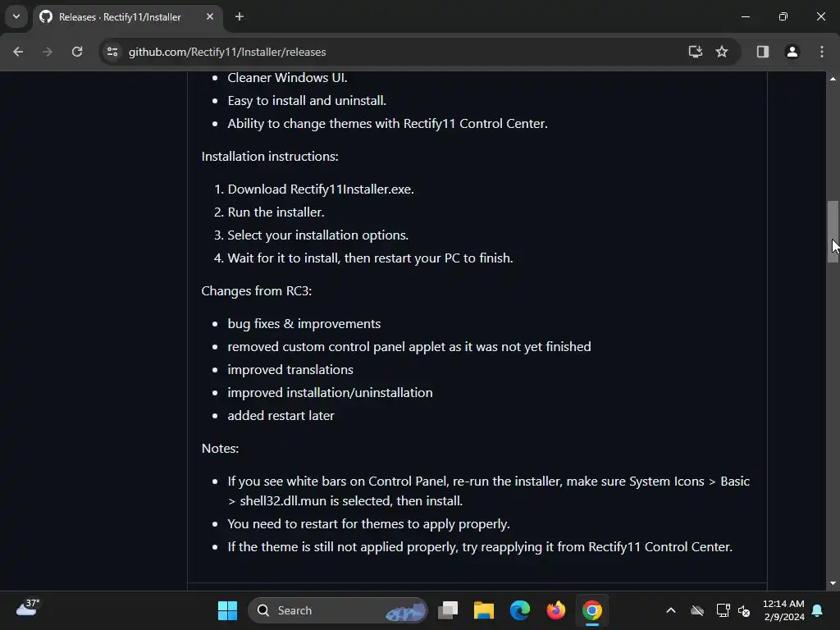Open the Chrome profile menu

coord(792,52)
